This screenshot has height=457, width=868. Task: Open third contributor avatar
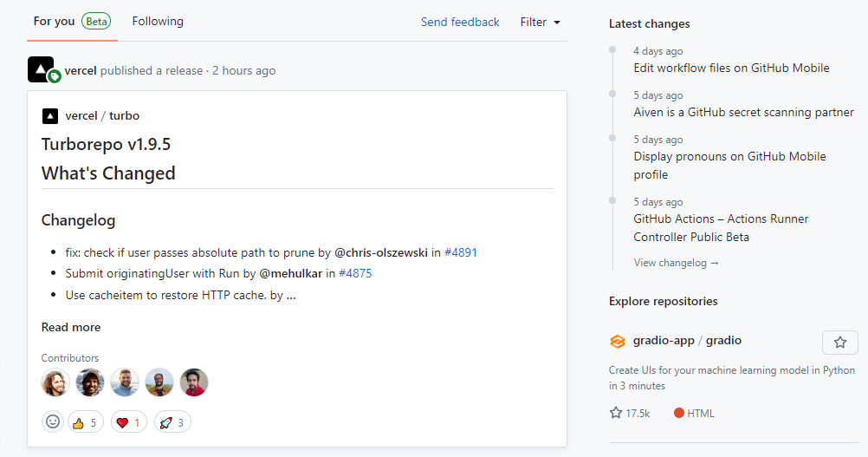click(125, 382)
